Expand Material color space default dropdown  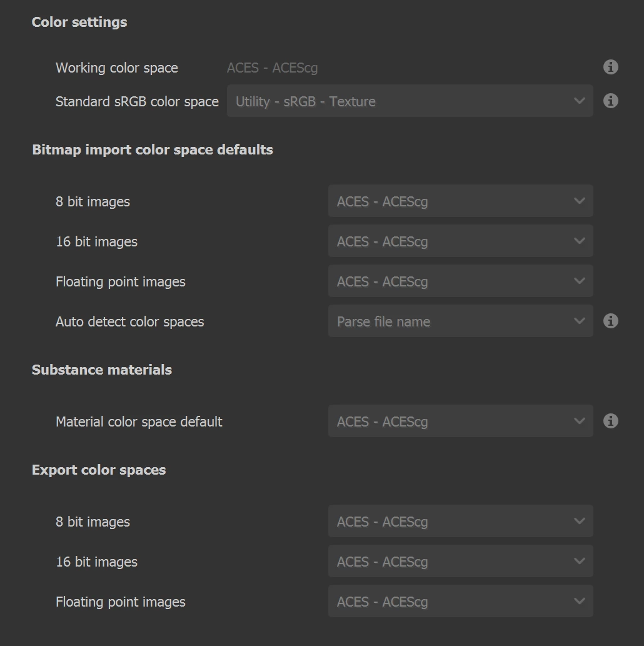pos(460,421)
